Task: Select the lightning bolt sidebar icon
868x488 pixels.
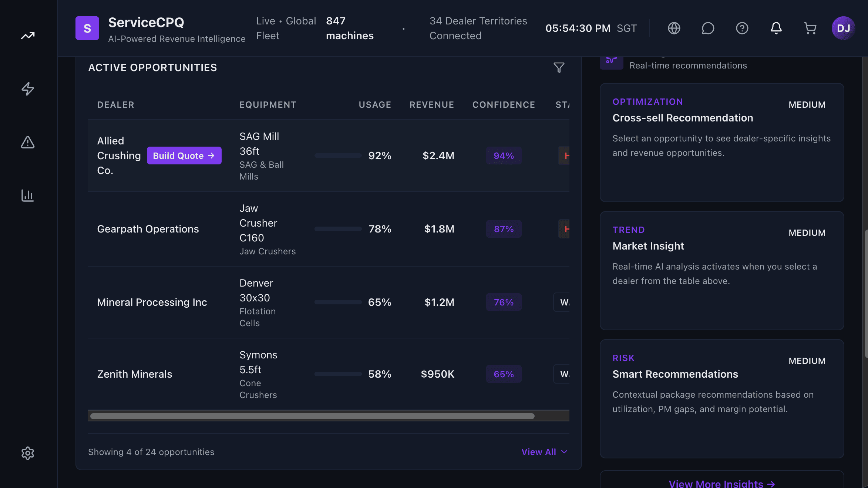Action: [x=28, y=89]
